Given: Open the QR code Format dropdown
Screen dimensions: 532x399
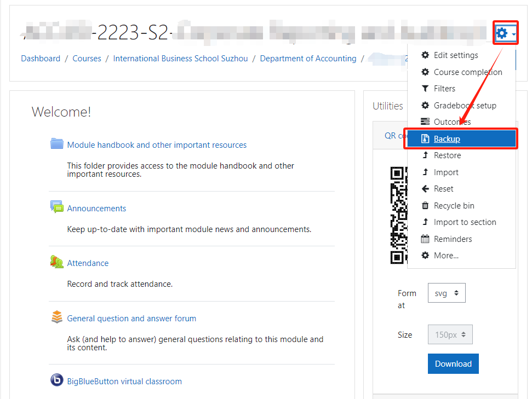Looking at the screenshot, I should point(447,293).
